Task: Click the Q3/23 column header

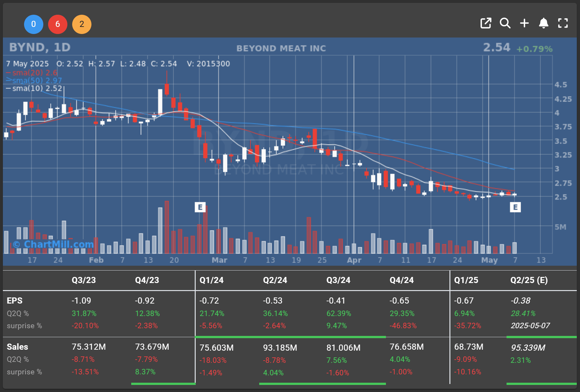Action: (x=84, y=280)
